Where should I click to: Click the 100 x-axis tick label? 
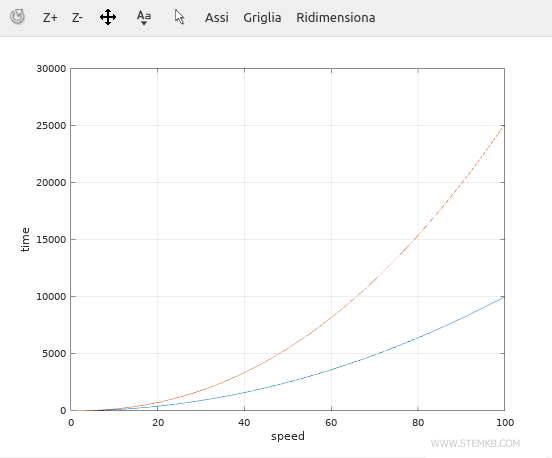point(505,422)
